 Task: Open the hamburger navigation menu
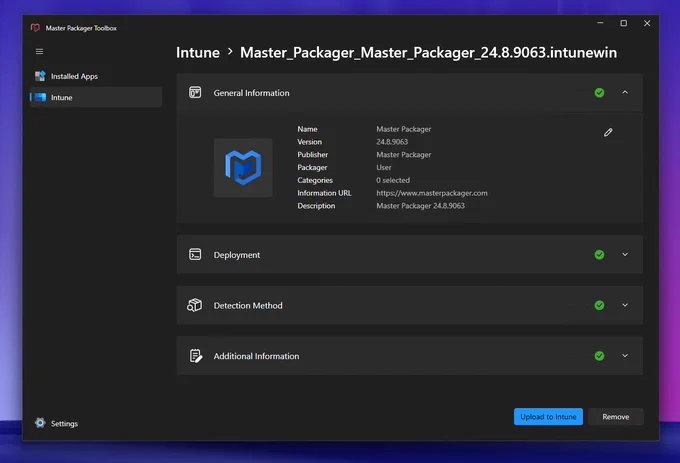coord(39,52)
